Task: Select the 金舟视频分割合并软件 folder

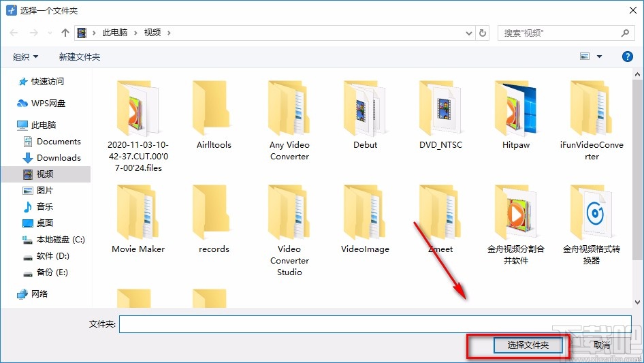Action: pos(516,225)
